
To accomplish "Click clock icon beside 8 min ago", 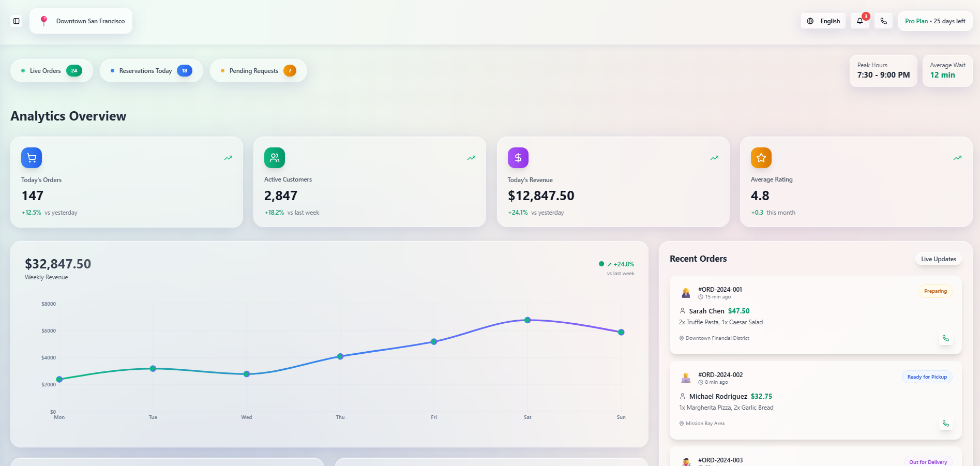I will point(701,382).
